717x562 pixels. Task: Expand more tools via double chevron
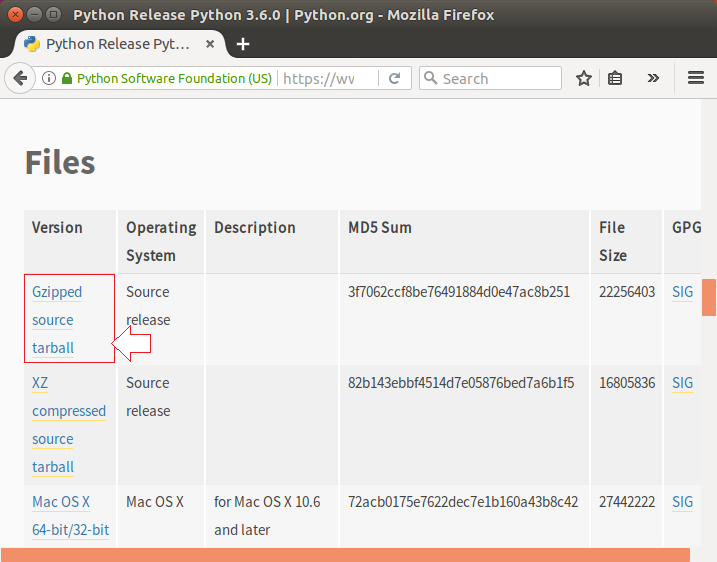pos(653,78)
